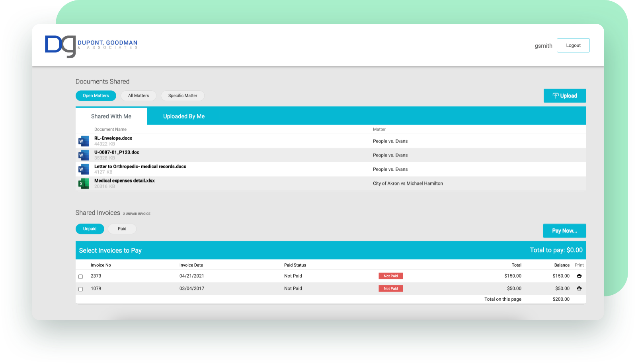Click the Total to pay: $0.00 label
Image resolution: width=636 pixels, height=364 pixels.
pyautogui.click(x=556, y=250)
